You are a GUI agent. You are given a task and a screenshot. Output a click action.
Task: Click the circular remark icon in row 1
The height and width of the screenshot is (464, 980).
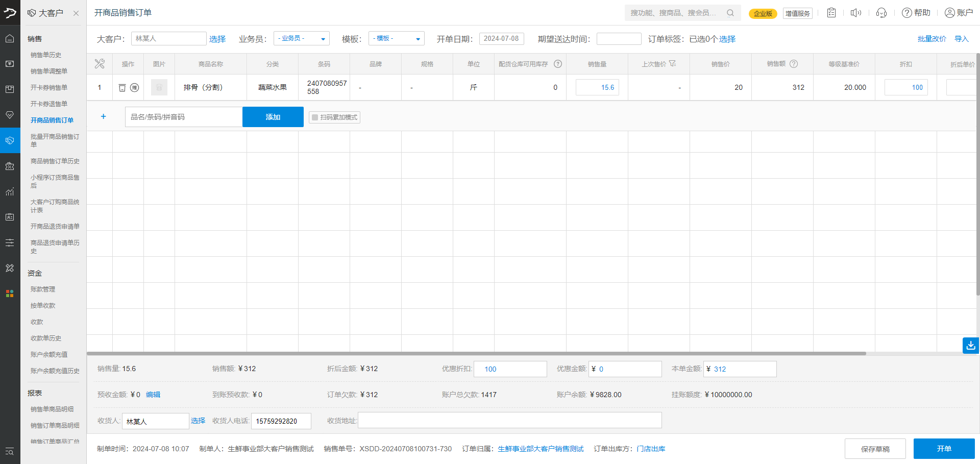pos(135,88)
